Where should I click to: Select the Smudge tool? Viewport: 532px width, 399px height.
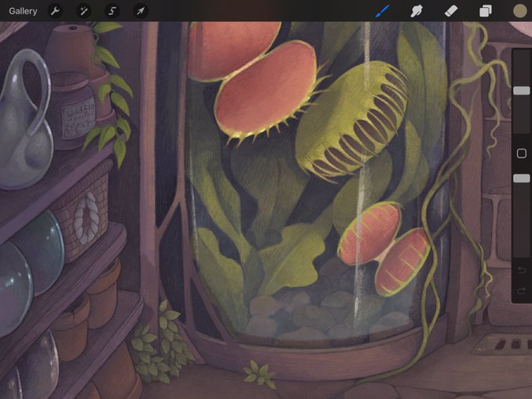pos(416,11)
